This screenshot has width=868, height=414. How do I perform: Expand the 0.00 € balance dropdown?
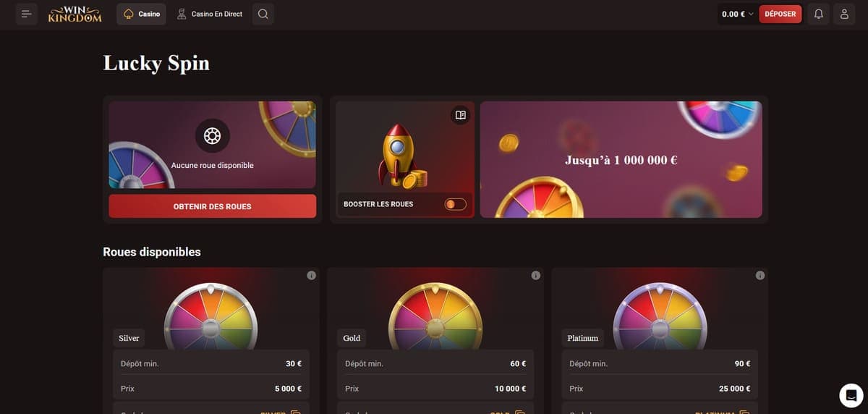point(737,14)
